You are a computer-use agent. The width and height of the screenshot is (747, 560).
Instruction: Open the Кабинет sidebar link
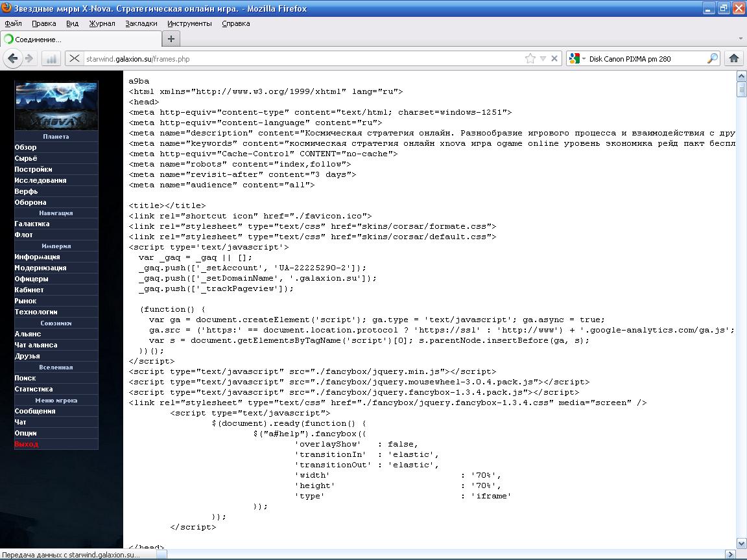click(x=29, y=290)
